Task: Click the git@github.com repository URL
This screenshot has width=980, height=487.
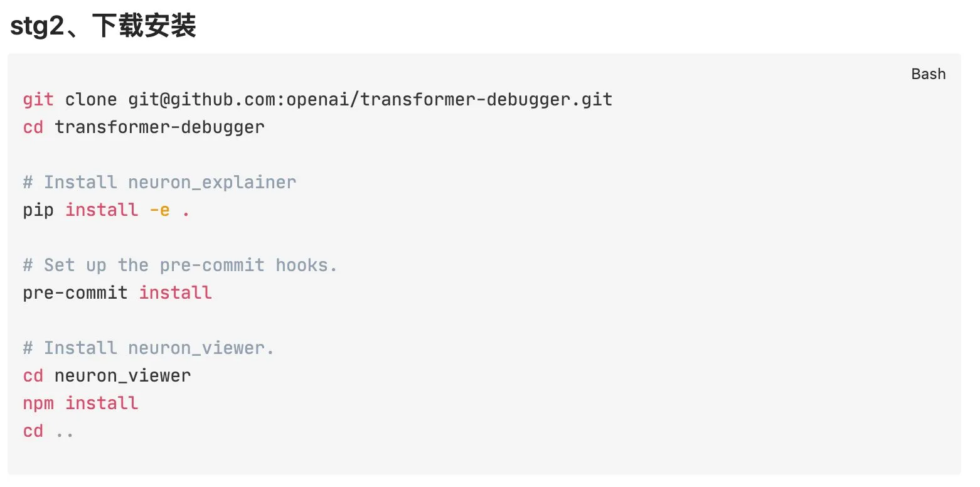Action: point(370,99)
